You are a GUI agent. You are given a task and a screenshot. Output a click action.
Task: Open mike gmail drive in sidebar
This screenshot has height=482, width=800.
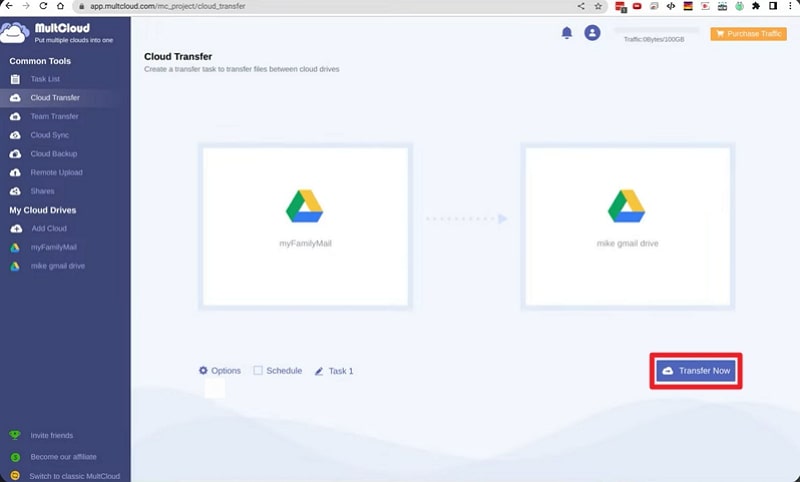[58, 266]
